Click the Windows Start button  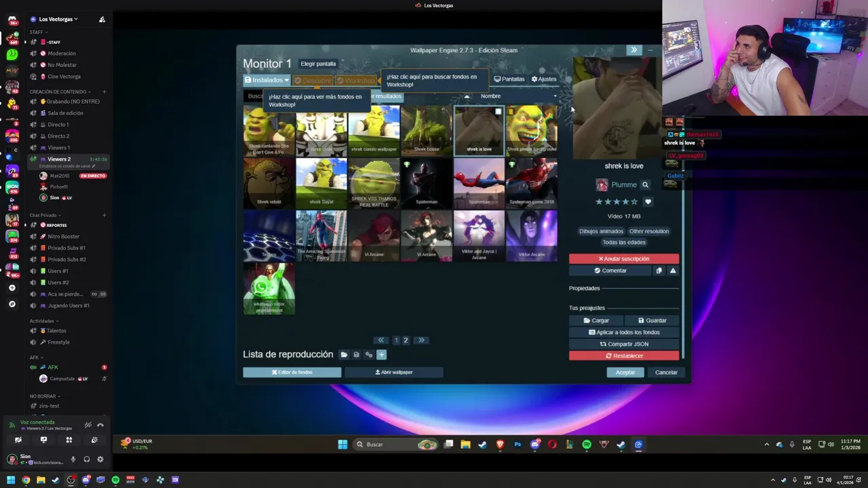[x=342, y=445]
